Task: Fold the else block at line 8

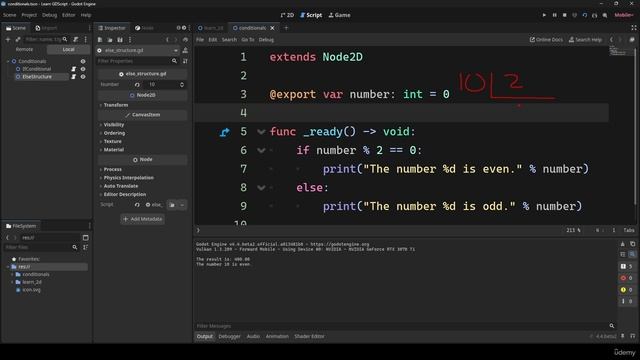Action: tap(261, 188)
